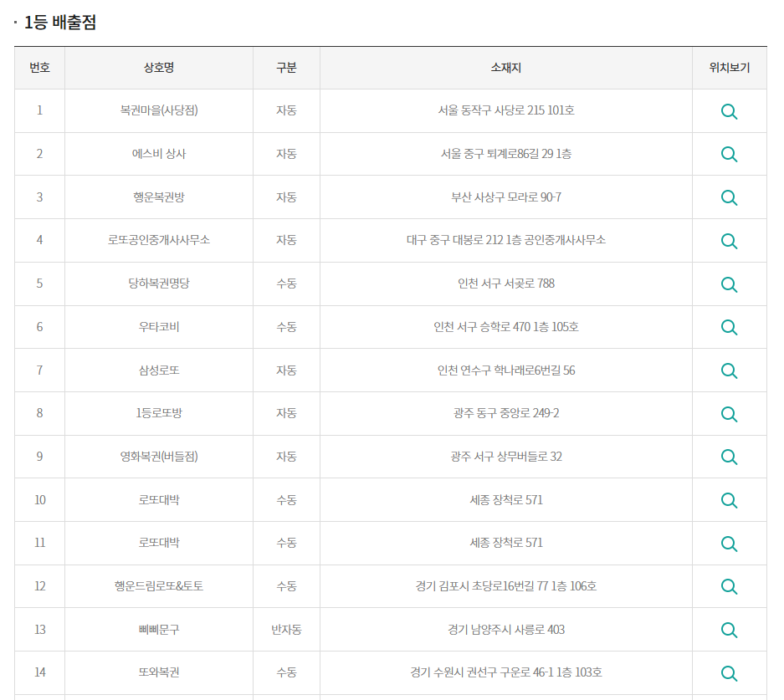
Task: Click address 경기 수원시 권선구 구운로 46-1
Action: [482, 672]
